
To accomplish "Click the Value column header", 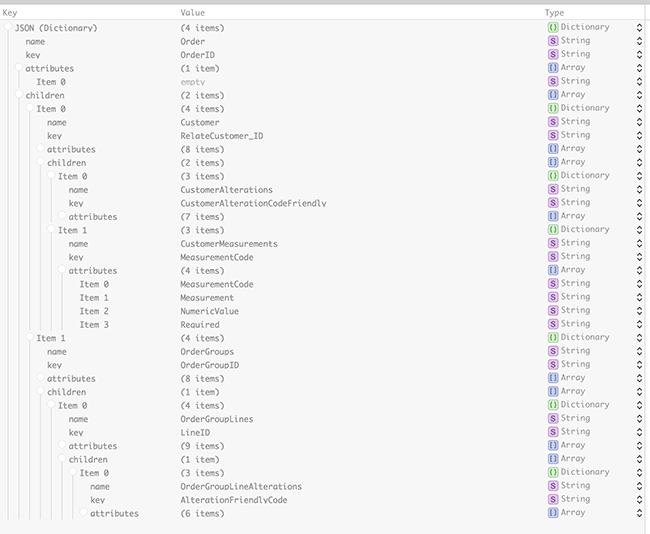I will pyautogui.click(x=192, y=12).
